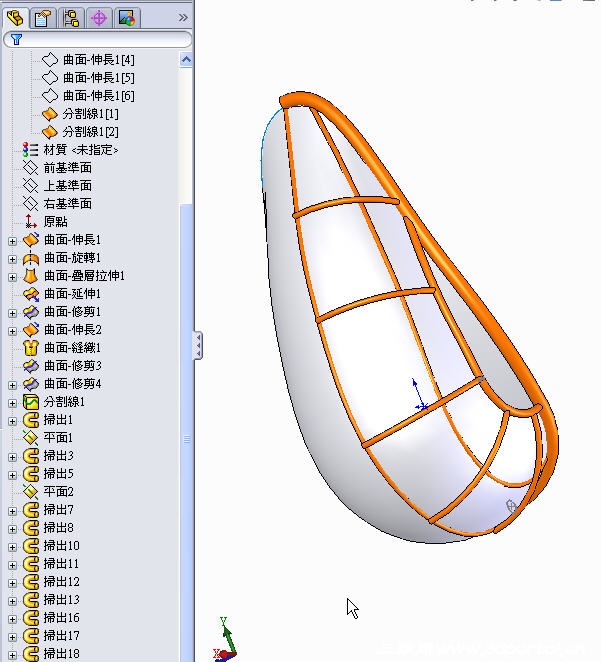This screenshot has width=601, height=662.
Task: Select the 曲面-伸長1 extrude surface icon
Action: click(31, 240)
